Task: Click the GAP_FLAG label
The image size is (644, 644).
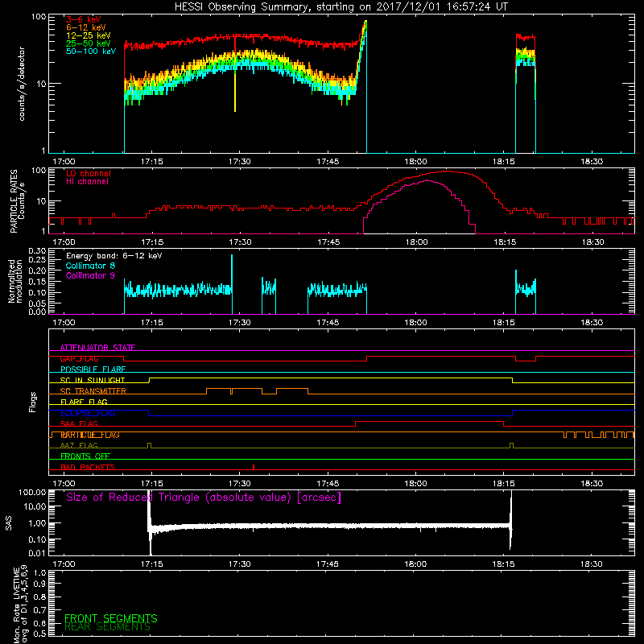Action: tap(79, 358)
